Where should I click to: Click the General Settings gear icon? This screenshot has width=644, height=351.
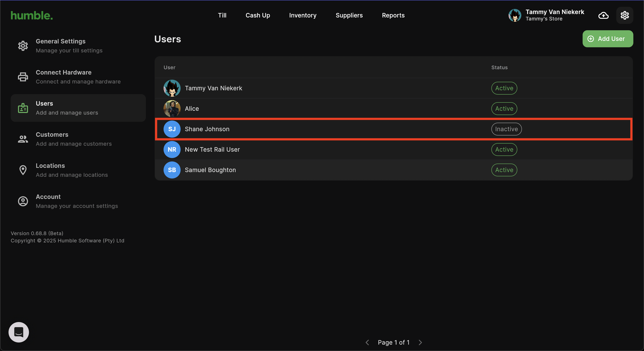click(x=23, y=46)
